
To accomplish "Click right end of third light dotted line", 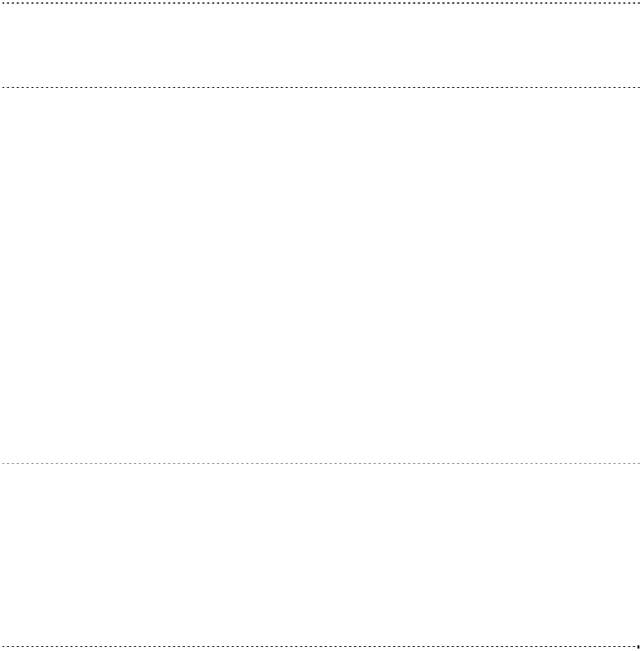I will [x=640, y=463].
